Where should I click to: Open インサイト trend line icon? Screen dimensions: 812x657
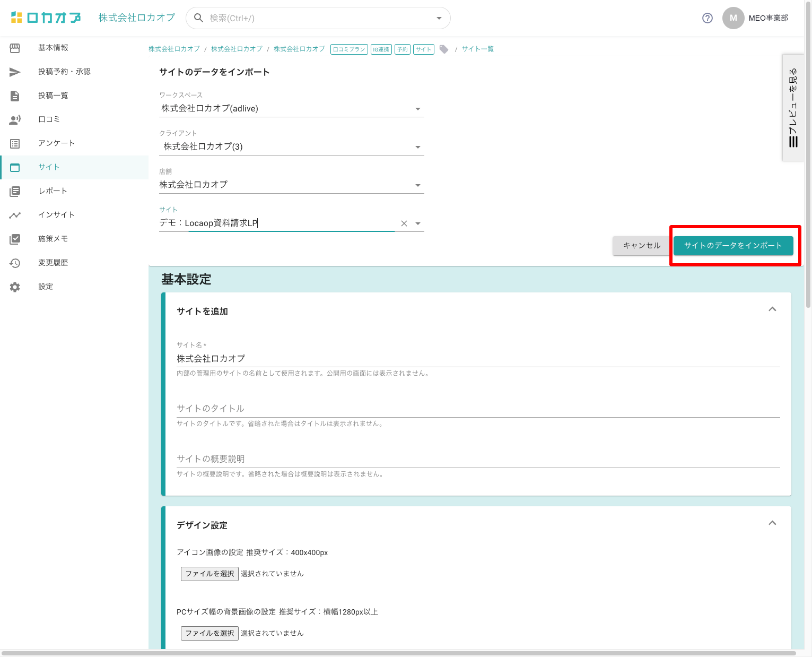pos(15,215)
